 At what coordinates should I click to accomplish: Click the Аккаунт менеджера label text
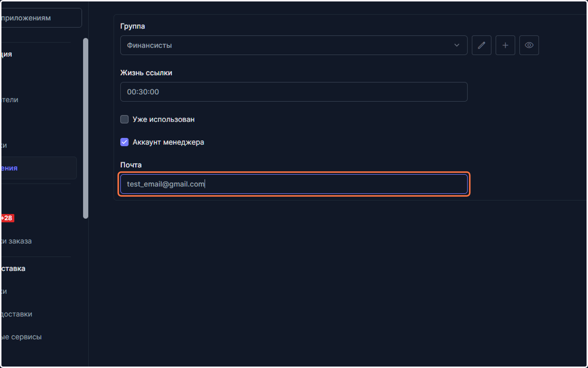point(168,142)
